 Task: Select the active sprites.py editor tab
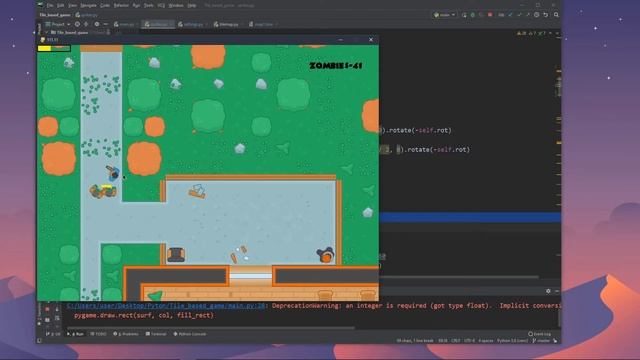point(158,24)
